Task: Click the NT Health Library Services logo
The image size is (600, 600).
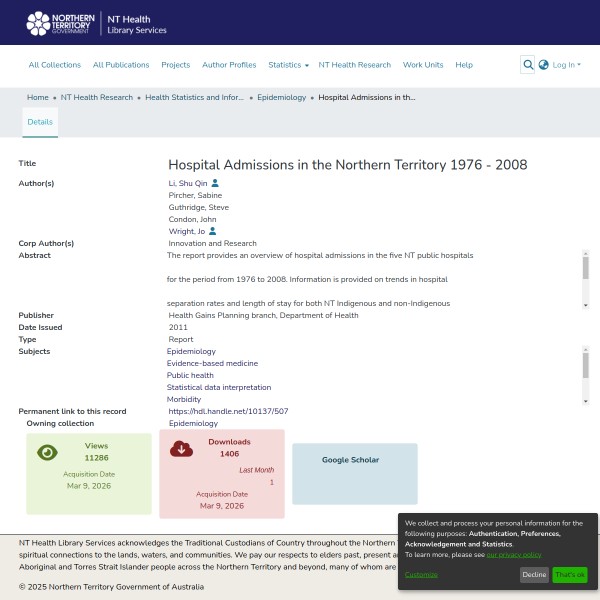Action: point(96,23)
